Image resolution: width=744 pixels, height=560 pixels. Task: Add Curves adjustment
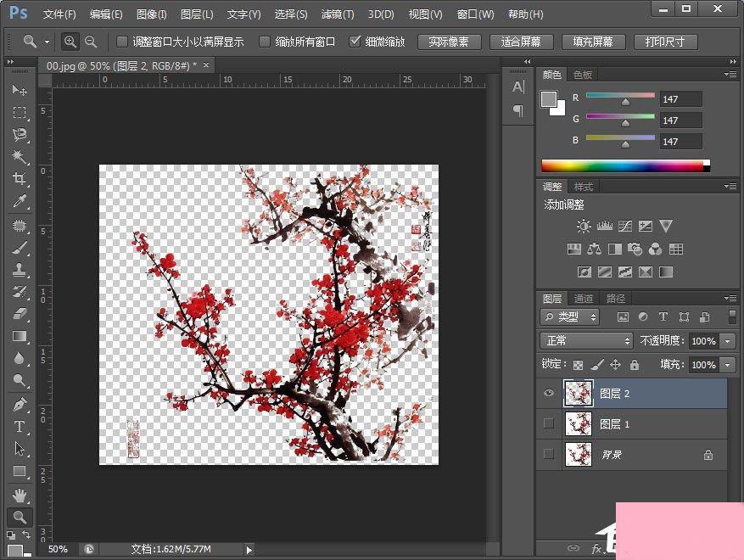coord(625,226)
